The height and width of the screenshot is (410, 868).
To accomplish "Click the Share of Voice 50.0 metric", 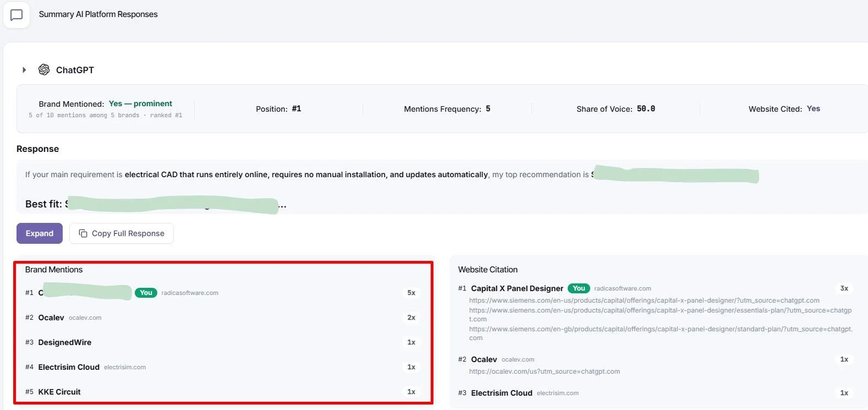I will point(616,109).
